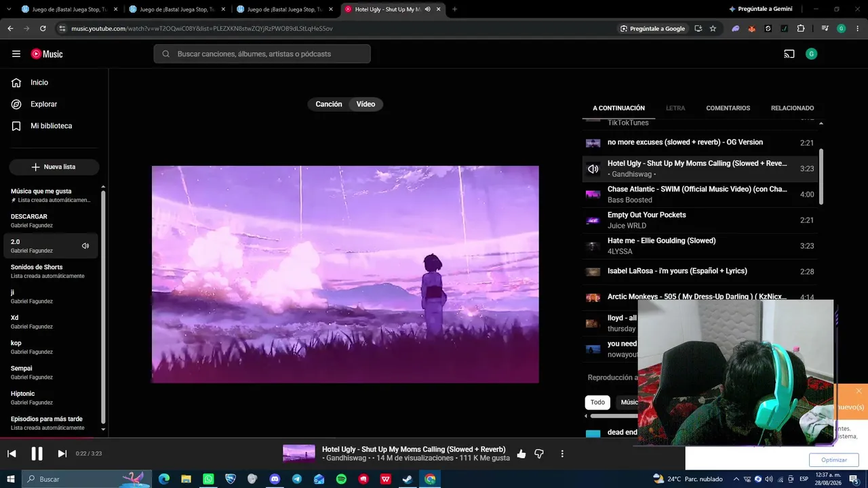Select the currently playing Hotel Ugly queue item
Viewport: 868px width, 488px height.
pyautogui.click(x=700, y=169)
